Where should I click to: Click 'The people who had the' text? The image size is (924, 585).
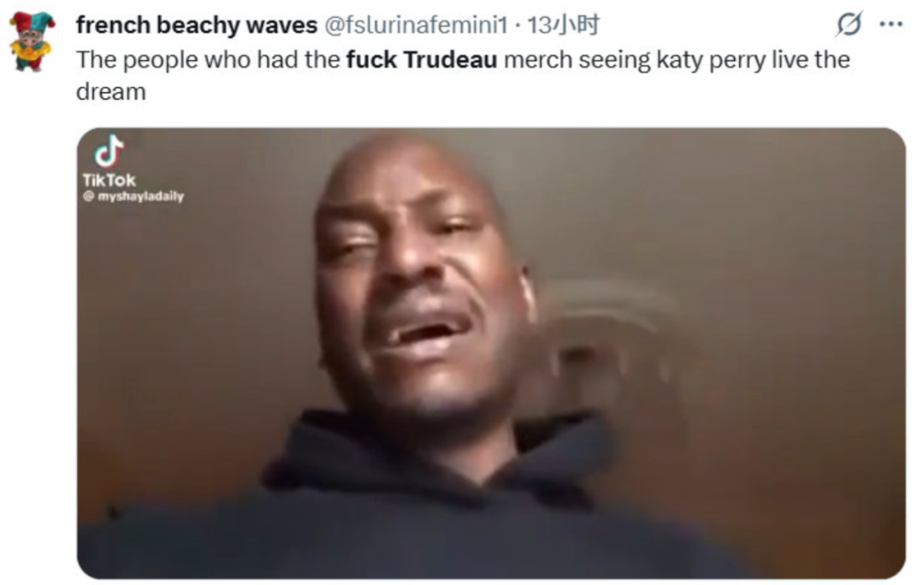coord(208,60)
